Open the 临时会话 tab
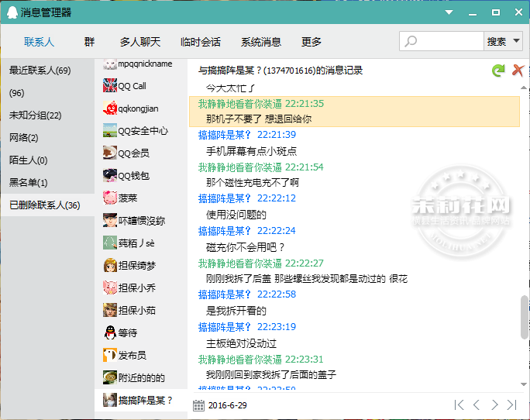The width and height of the screenshot is (530, 420). pyautogui.click(x=201, y=42)
